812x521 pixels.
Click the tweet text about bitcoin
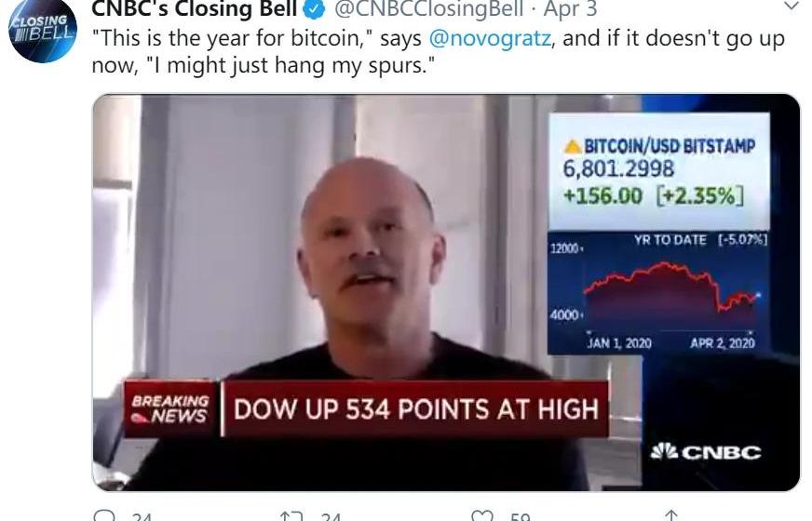pyautogui.click(x=438, y=52)
